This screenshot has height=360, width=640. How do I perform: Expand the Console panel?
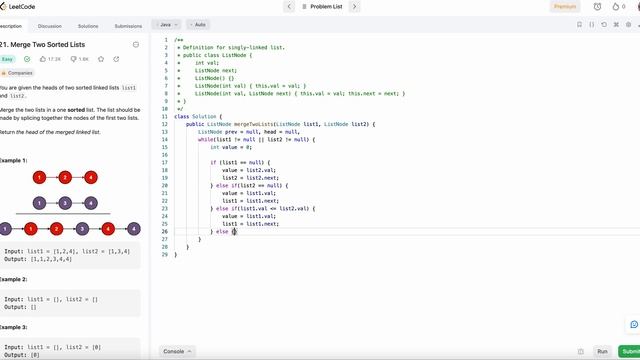pyautogui.click(x=176, y=351)
